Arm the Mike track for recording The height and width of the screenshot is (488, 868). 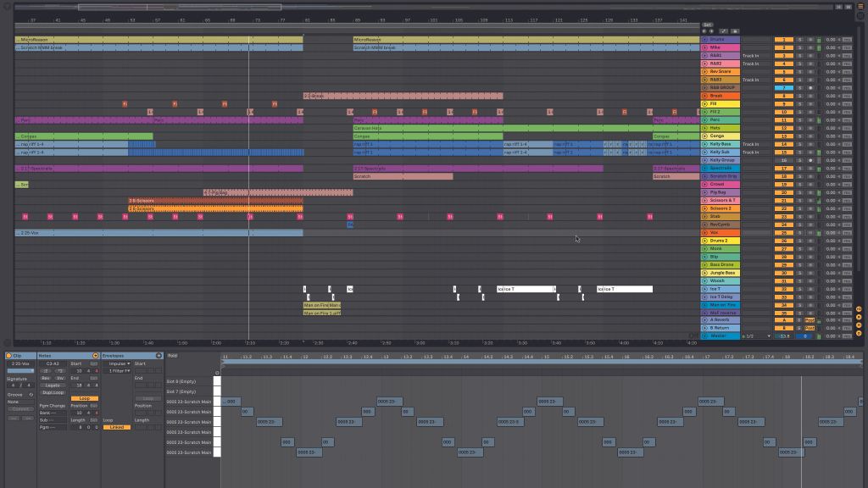point(810,47)
